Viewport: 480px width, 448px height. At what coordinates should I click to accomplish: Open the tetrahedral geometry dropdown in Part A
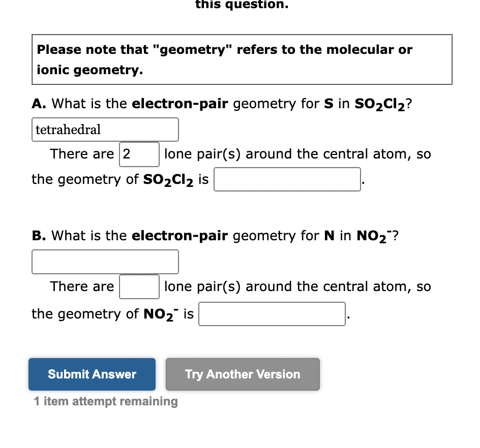(x=105, y=130)
